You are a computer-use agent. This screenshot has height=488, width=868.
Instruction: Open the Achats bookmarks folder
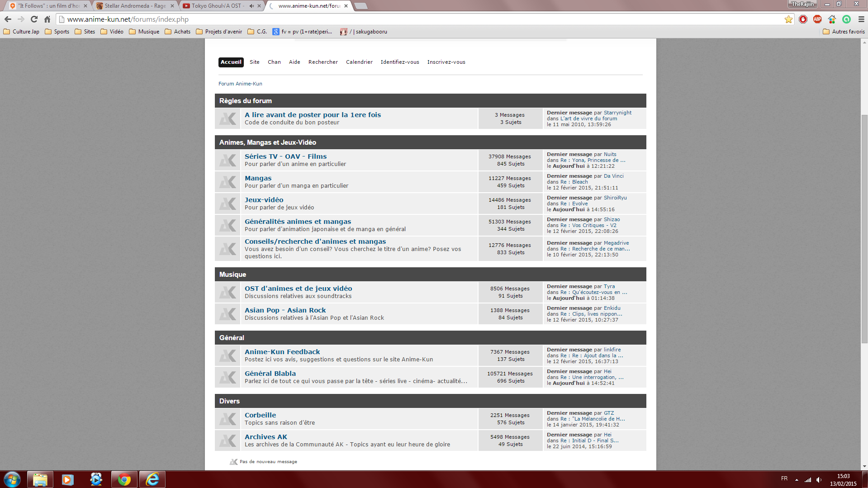point(177,32)
